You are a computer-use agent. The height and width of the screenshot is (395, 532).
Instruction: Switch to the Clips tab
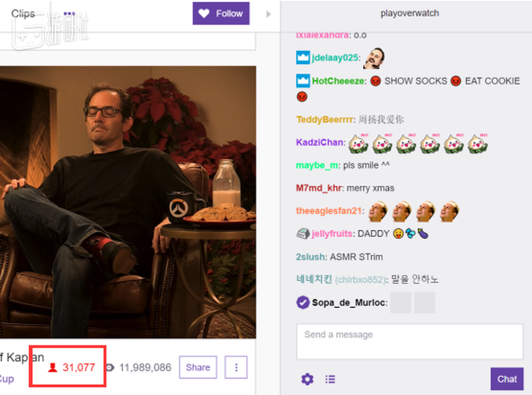[x=23, y=13]
